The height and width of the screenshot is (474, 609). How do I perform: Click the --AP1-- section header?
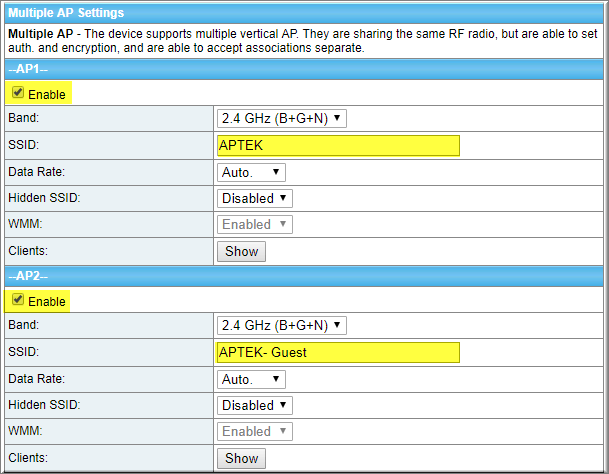(x=304, y=69)
